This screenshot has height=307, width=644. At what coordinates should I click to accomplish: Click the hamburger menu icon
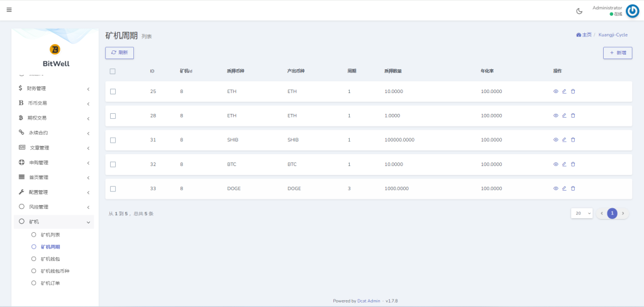[x=9, y=9]
